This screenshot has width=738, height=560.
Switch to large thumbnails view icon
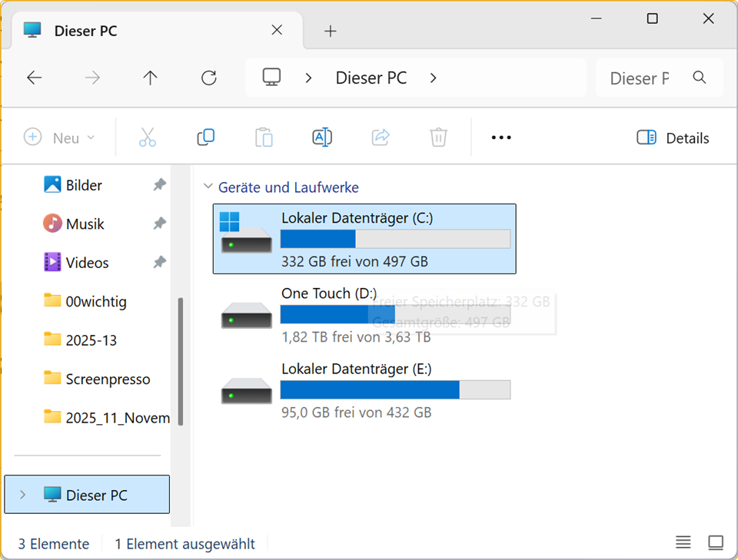click(x=716, y=543)
